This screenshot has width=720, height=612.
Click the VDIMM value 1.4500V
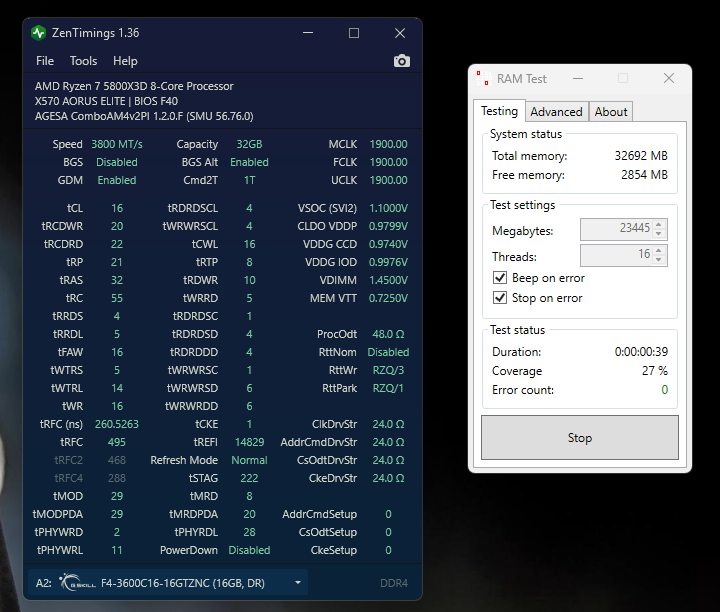(x=388, y=280)
